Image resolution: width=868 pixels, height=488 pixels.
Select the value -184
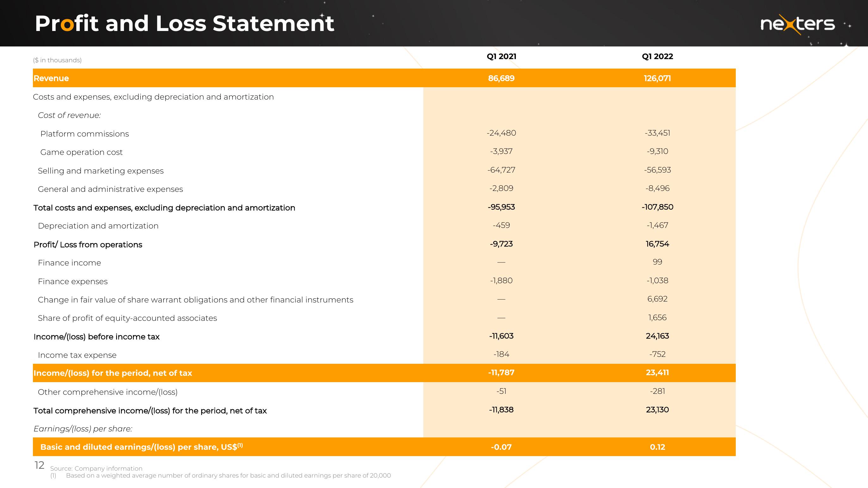tap(501, 354)
